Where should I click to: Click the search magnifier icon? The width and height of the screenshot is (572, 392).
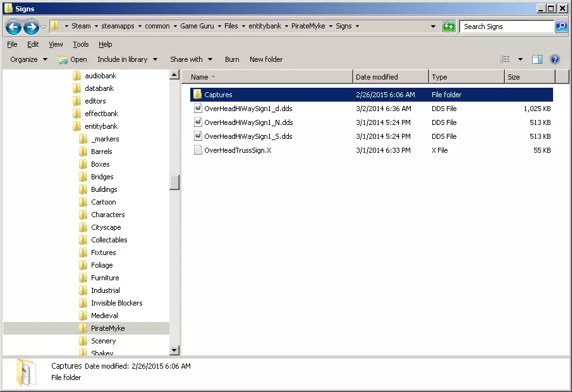pyautogui.click(x=561, y=27)
